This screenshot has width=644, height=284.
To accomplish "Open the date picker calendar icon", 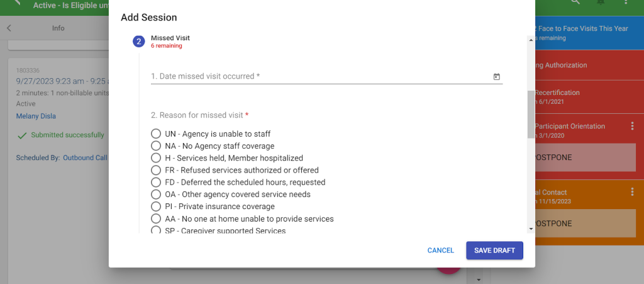I will click(x=496, y=77).
